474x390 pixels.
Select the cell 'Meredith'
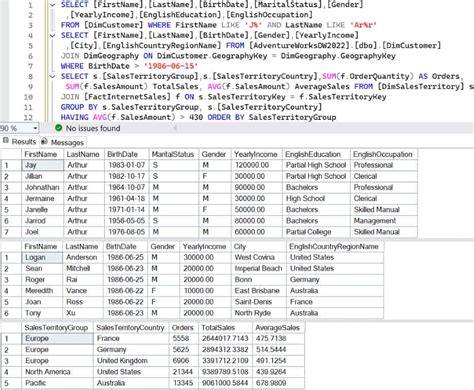tap(42, 291)
